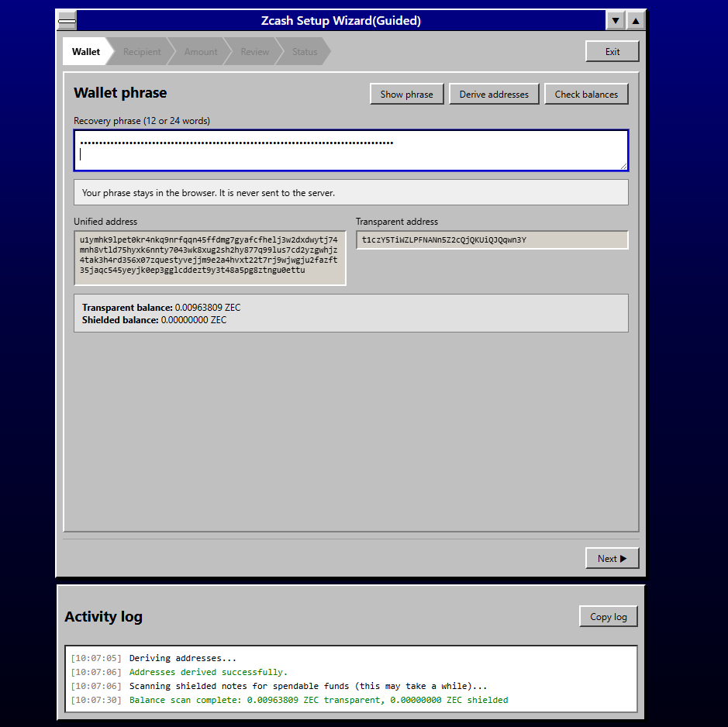The image size is (728, 727).
Task: Click Check balances button
Action: click(x=586, y=95)
